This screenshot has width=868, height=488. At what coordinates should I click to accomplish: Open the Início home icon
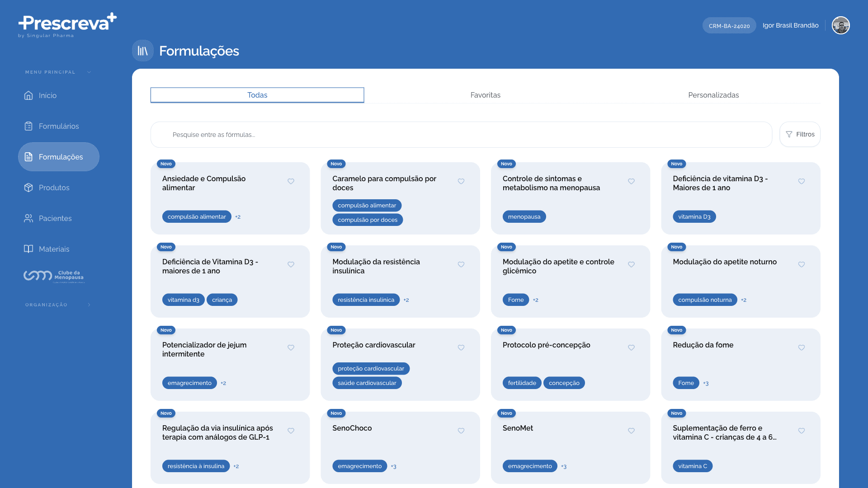(x=28, y=95)
